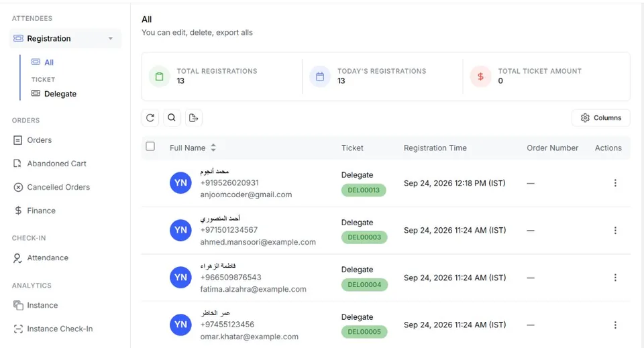Click email omar.khatar@example.com
The height and width of the screenshot is (348, 644).
(x=250, y=337)
